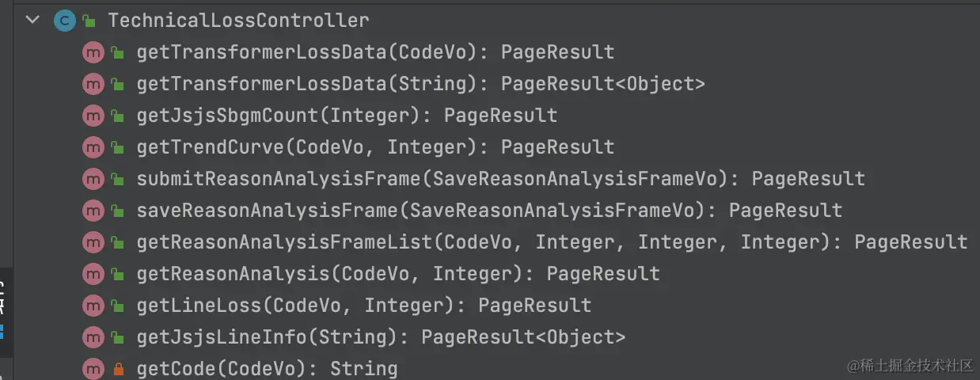Collapse the TechnicalLossController tree node

click(32, 21)
